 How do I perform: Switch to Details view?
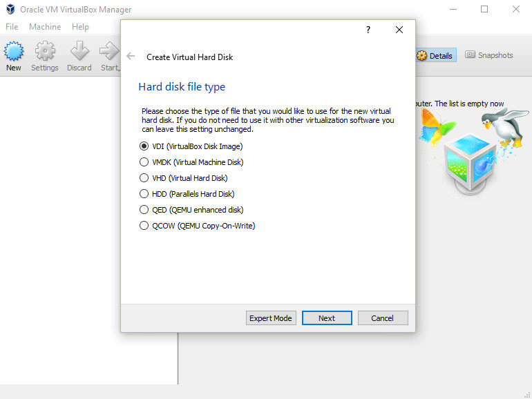pos(435,55)
